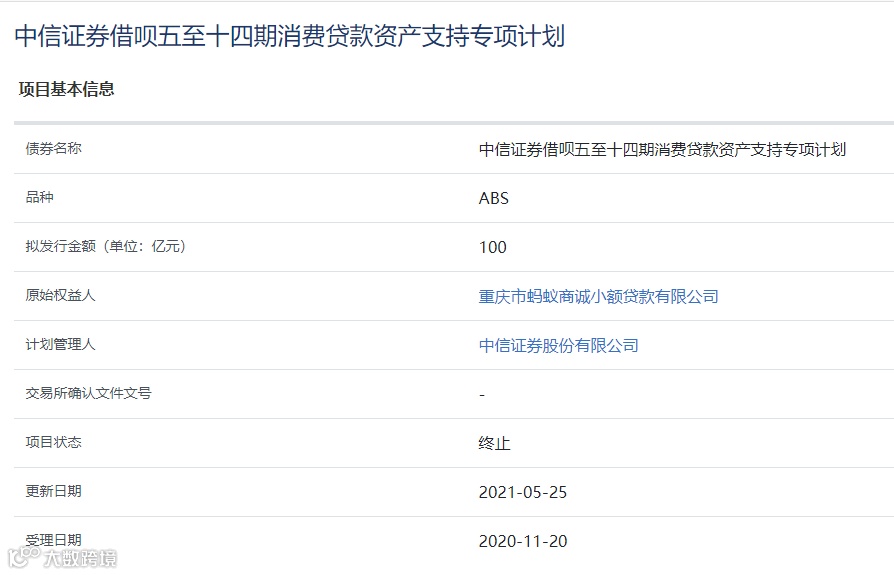The width and height of the screenshot is (894, 575).
Task: Select the bond name value in the 债券名称 row
Action: coord(662,149)
